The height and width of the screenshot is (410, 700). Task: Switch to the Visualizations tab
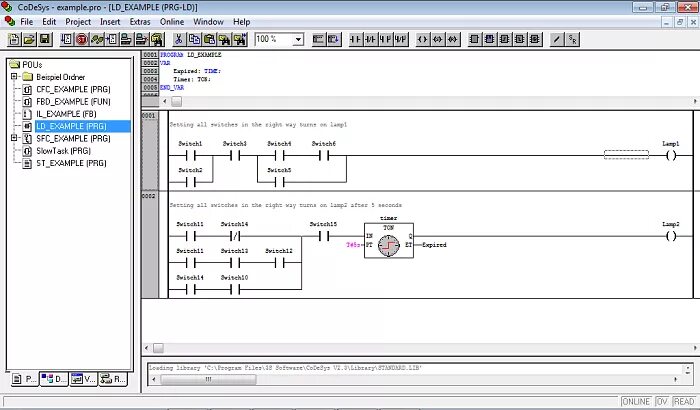click(83, 379)
